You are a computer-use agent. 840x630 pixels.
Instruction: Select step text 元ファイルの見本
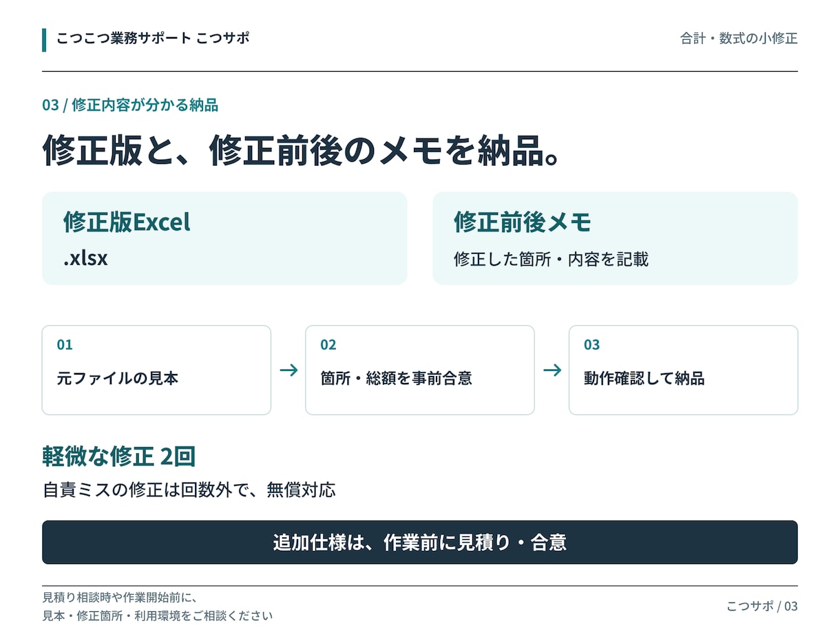click(118, 378)
